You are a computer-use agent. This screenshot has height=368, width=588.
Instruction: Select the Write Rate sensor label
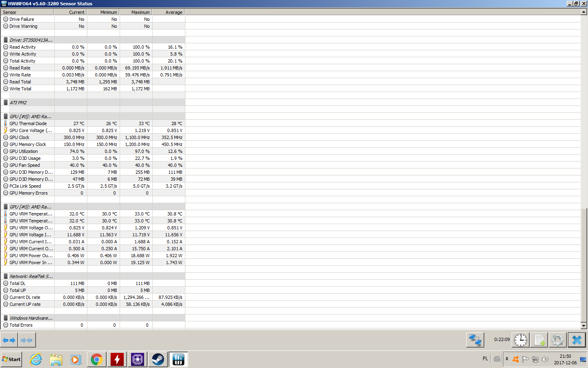pos(20,75)
